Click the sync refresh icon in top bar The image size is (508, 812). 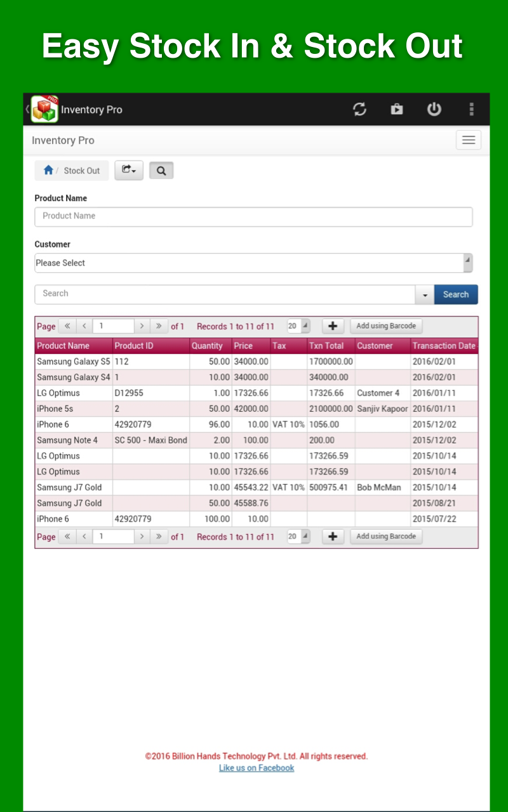360,109
